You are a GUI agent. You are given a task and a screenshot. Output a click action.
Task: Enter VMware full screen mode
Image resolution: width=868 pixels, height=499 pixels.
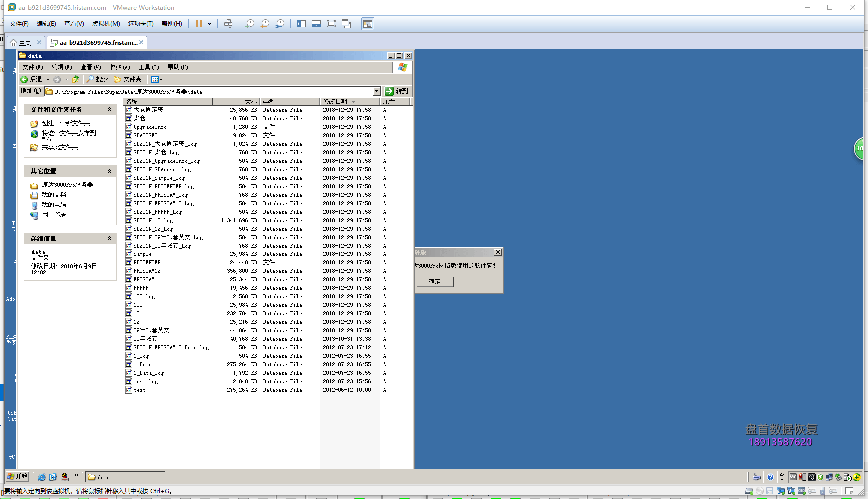[331, 24]
